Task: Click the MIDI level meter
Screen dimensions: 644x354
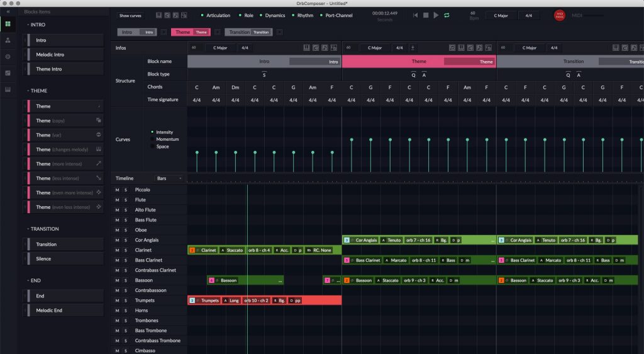Action: (x=594, y=15)
